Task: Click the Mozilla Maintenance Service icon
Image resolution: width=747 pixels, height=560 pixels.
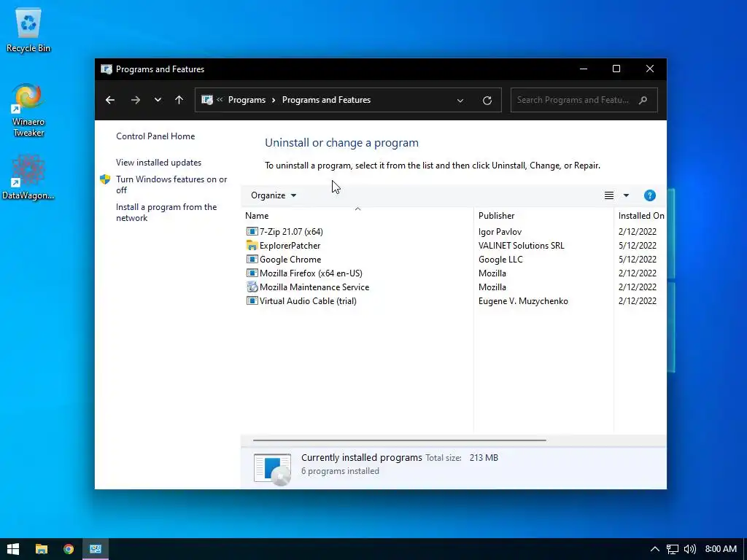Action: [252, 287]
